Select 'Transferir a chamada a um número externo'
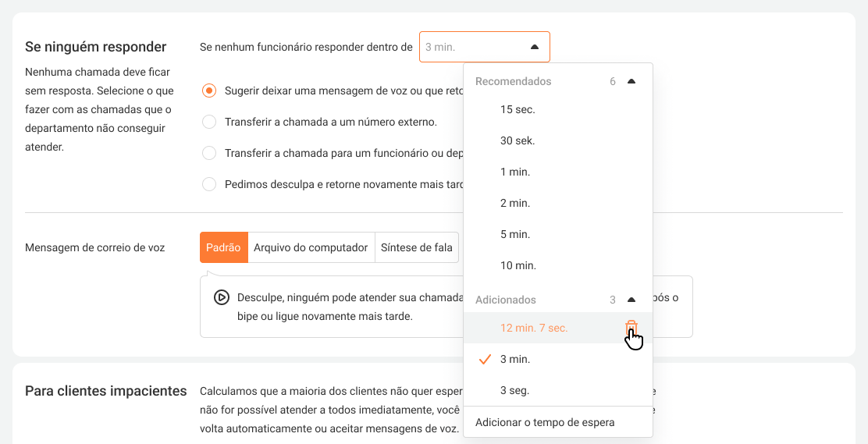Screen dimensions: 868x444 tap(209, 122)
